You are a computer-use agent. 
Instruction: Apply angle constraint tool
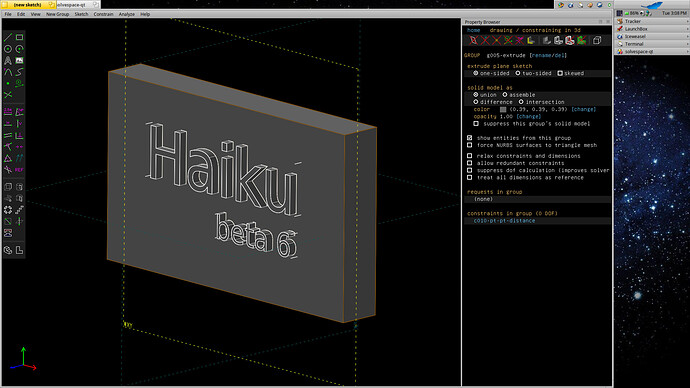click(19, 112)
